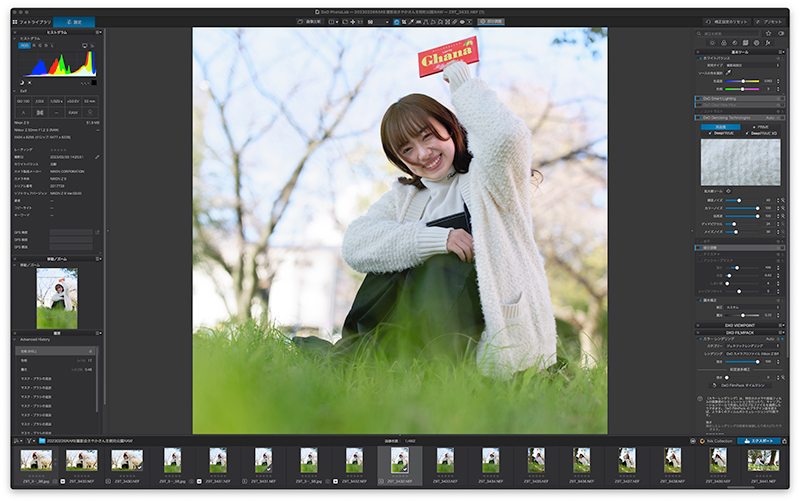
Task: Adjust the 色温度 temperature slider
Action: (742, 81)
